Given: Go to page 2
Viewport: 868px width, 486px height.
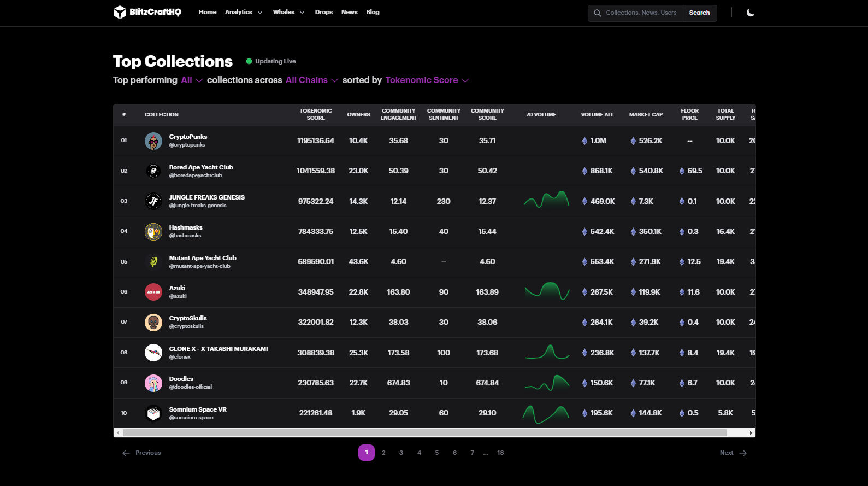Looking at the screenshot, I should point(383,453).
